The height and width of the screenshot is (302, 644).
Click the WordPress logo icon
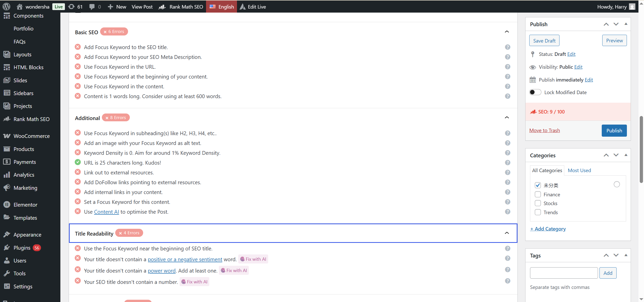pos(7,7)
